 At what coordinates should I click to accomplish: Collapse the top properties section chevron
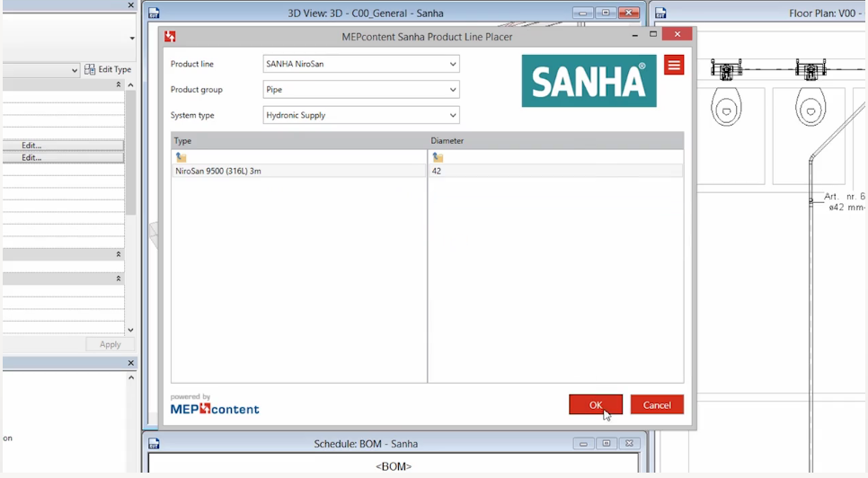point(119,84)
